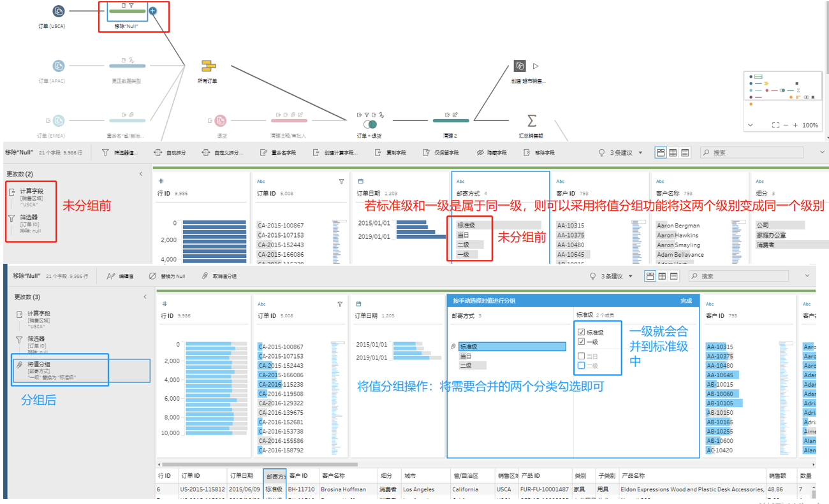
Task: Switch to the grid-only profile view tab
Action: tap(672, 152)
